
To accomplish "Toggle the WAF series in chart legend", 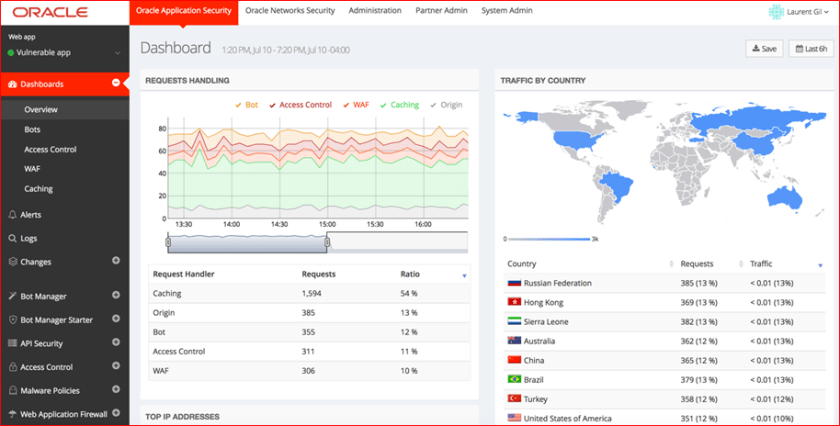I will click(x=355, y=104).
